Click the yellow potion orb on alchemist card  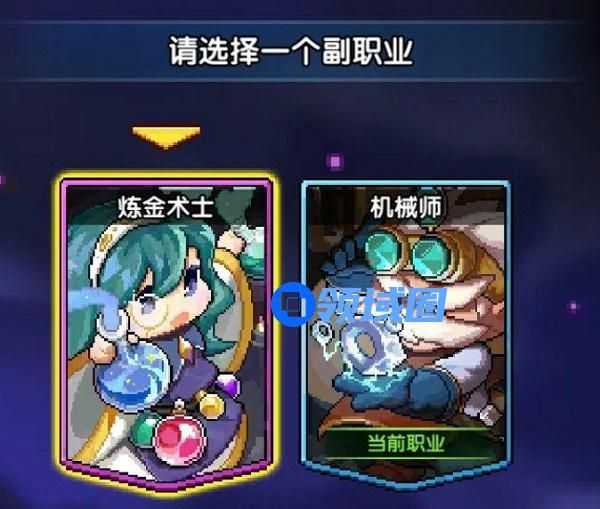[210, 406]
